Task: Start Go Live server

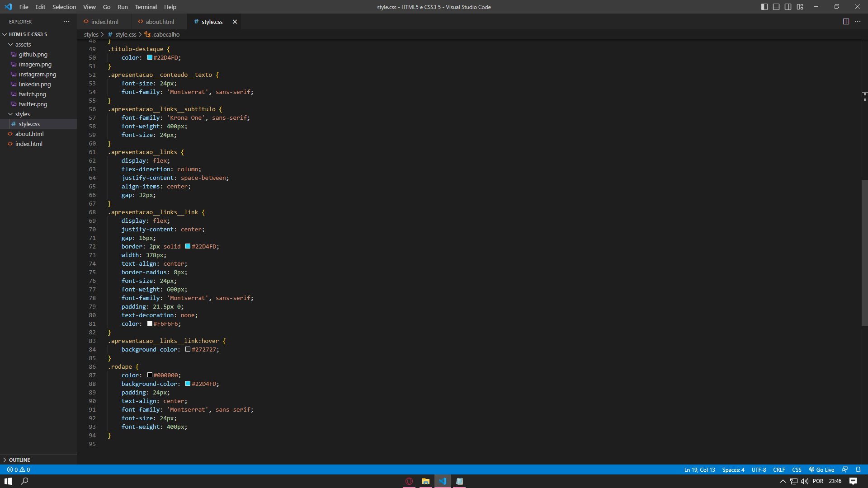Action: (x=821, y=469)
